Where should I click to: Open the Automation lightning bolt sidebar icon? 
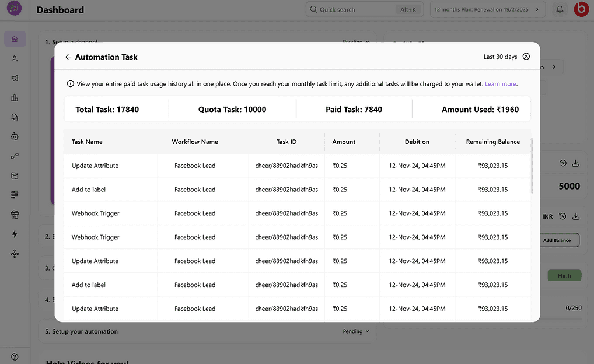pos(15,234)
